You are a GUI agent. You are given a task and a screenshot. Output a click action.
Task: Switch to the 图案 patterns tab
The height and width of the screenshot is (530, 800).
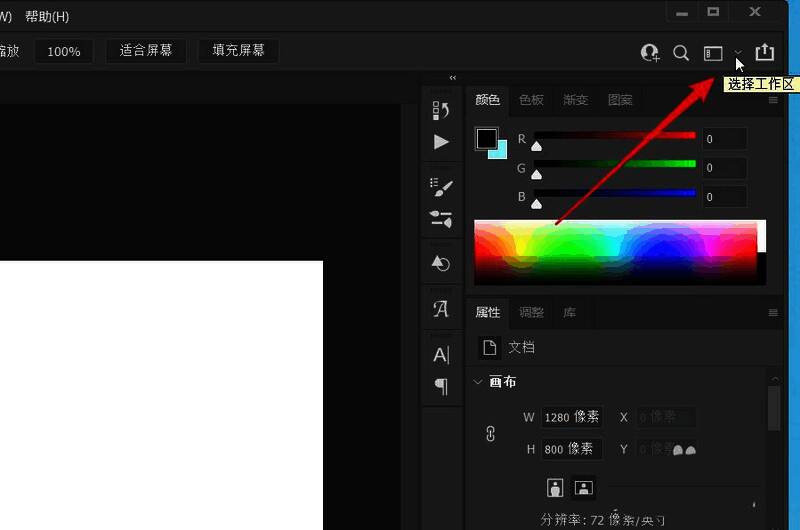[x=620, y=100]
